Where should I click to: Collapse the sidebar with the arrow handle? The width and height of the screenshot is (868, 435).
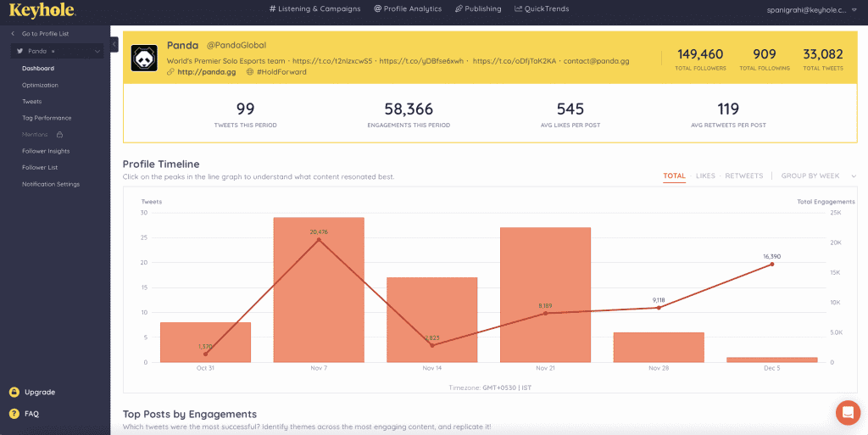click(x=114, y=44)
